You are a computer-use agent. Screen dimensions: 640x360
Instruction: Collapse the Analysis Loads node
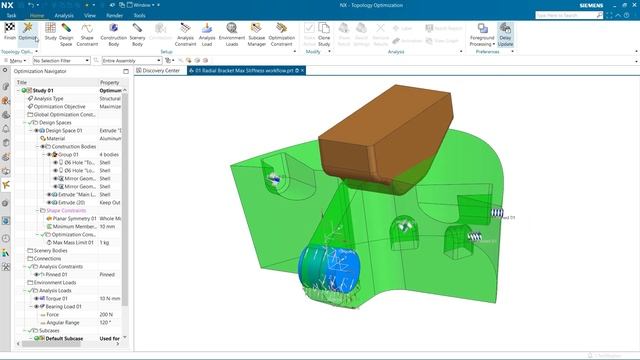[x=24, y=291]
